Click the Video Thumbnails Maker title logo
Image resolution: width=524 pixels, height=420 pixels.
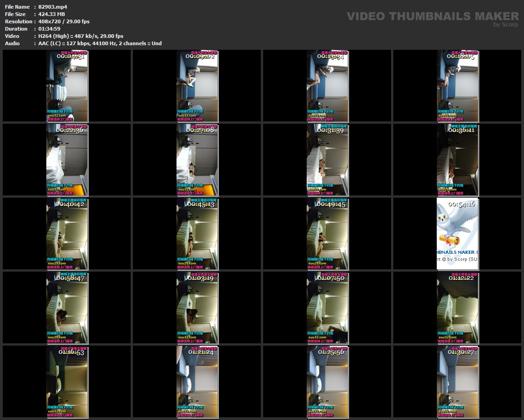pos(432,16)
